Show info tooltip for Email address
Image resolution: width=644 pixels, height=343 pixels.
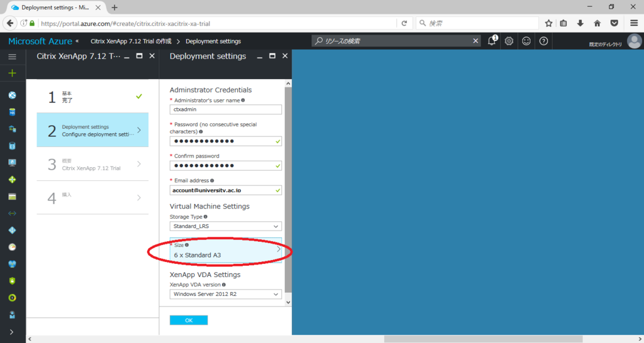(x=212, y=180)
